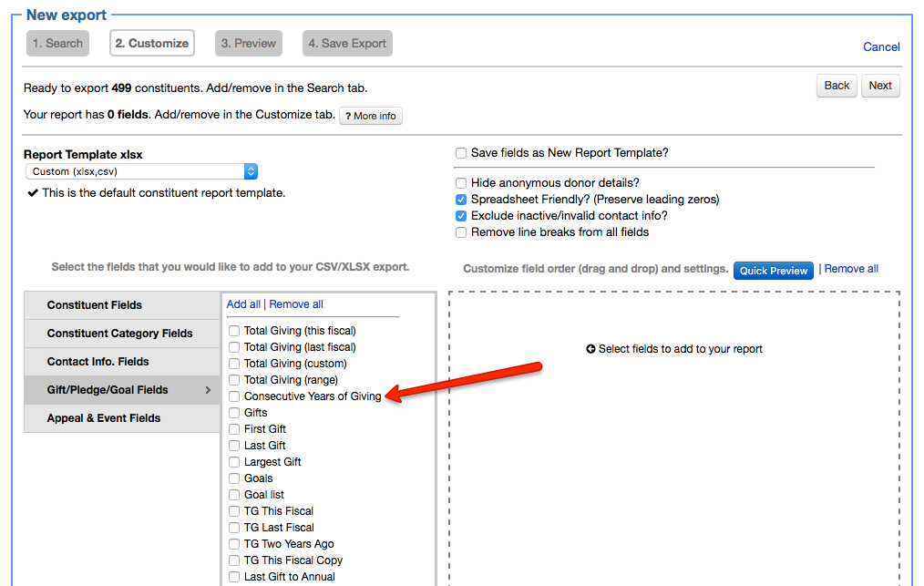
Task: Check the First Gift checkbox
Action: point(234,429)
